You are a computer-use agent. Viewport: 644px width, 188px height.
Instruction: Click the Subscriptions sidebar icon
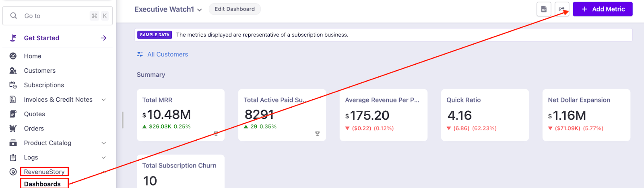coord(13,85)
